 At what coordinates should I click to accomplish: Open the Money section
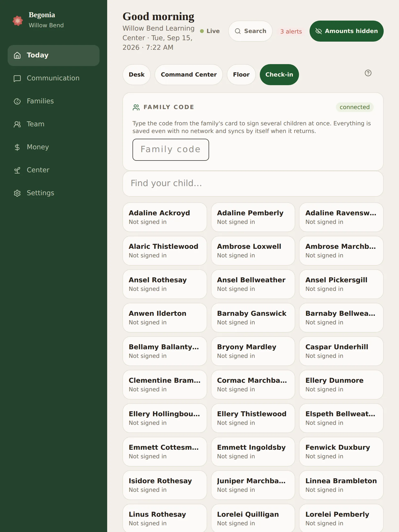[x=53, y=147]
